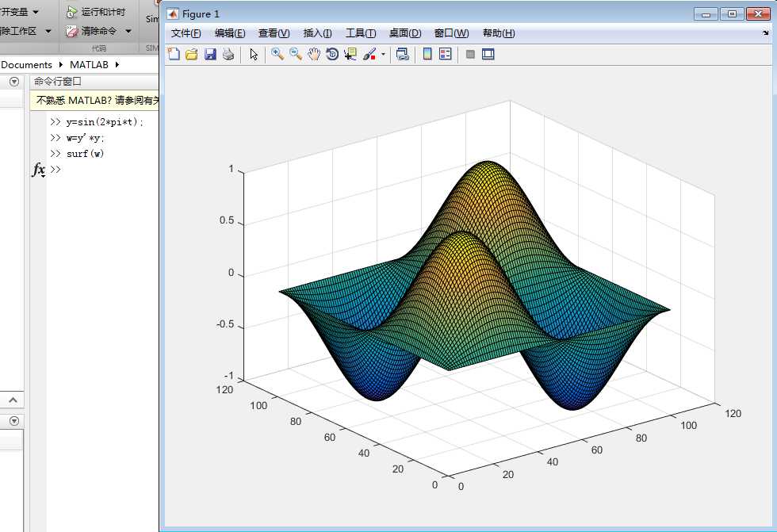
Task: Open brush color dropdown arrow
Action: 383,55
